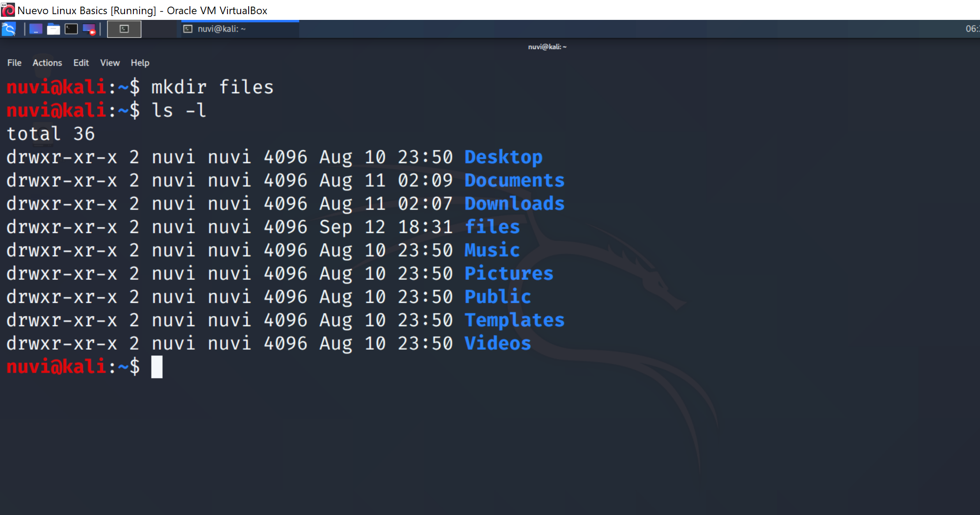Click the files directory entry

coord(492,227)
